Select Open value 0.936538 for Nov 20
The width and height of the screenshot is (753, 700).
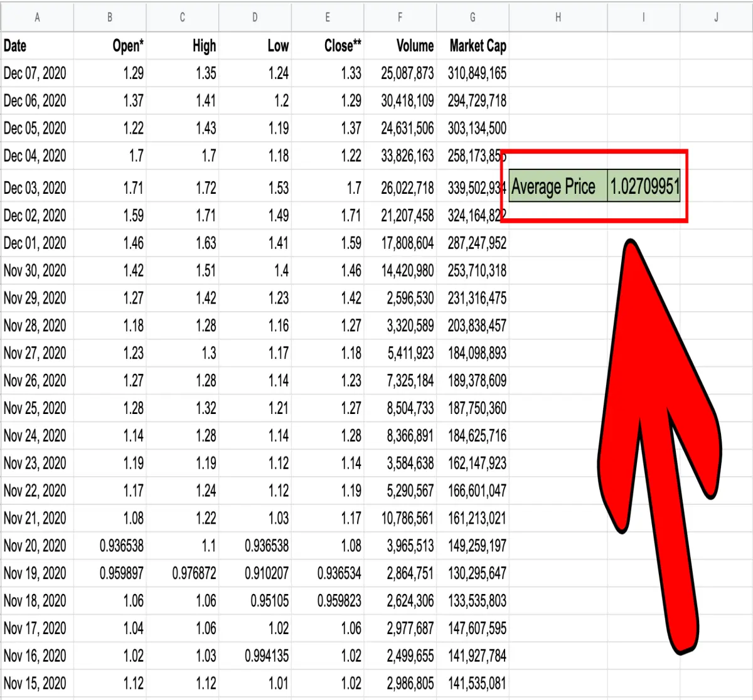click(x=110, y=546)
